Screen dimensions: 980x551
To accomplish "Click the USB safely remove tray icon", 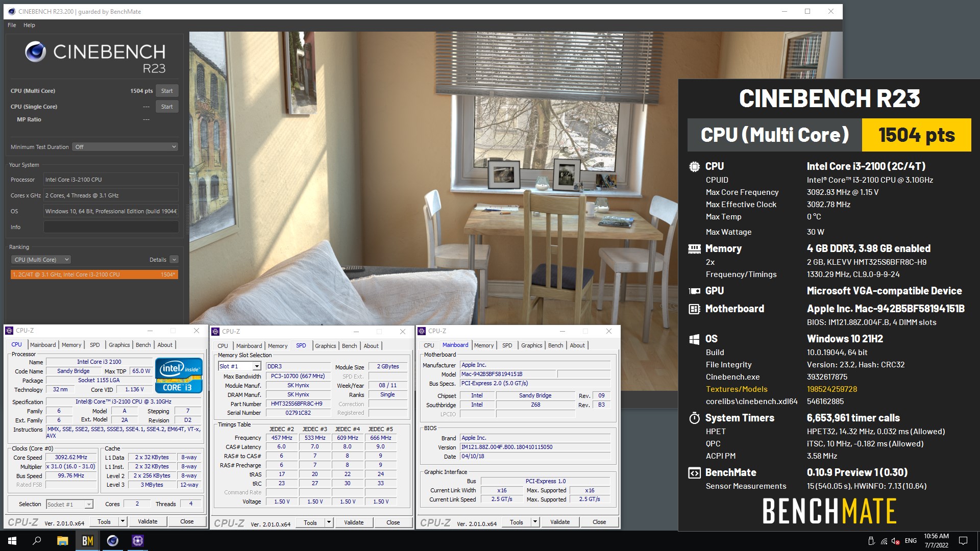I will (x=871, y=541).
